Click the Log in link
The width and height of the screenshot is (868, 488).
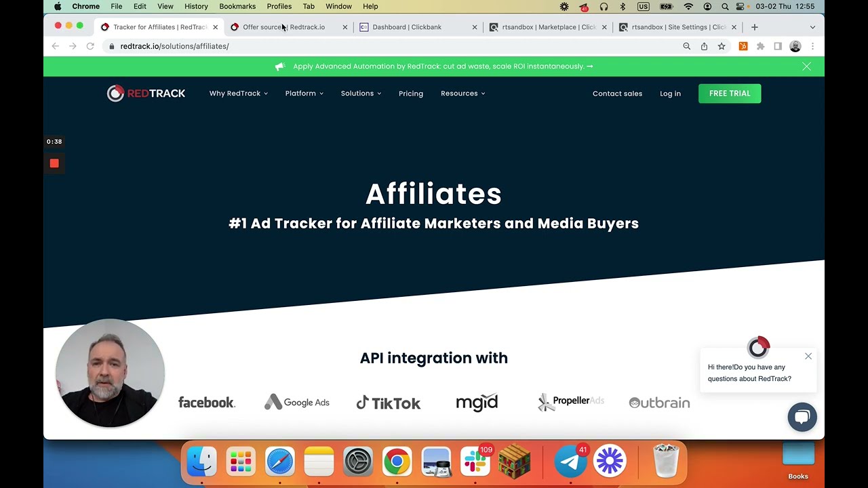click(x=670, y=94)
